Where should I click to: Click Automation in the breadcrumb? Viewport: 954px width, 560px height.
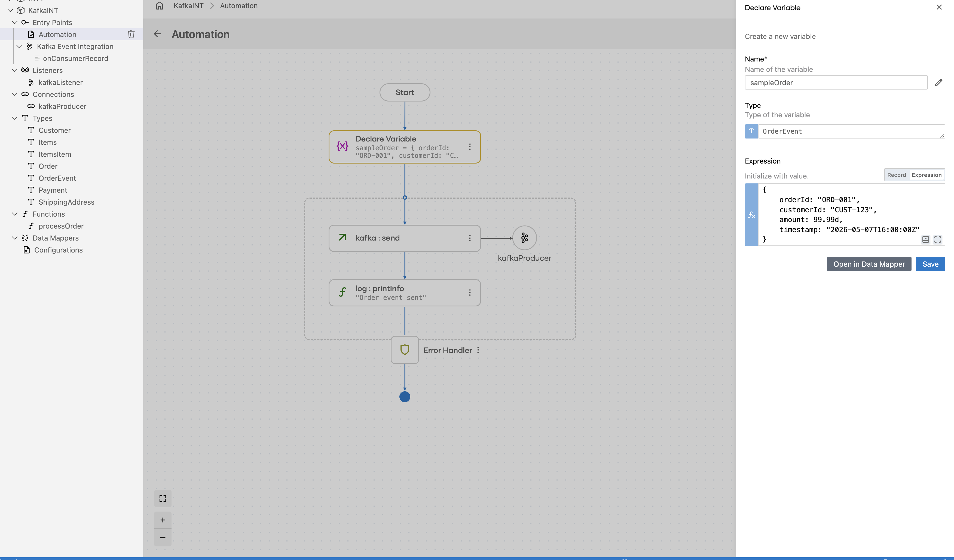239,6
